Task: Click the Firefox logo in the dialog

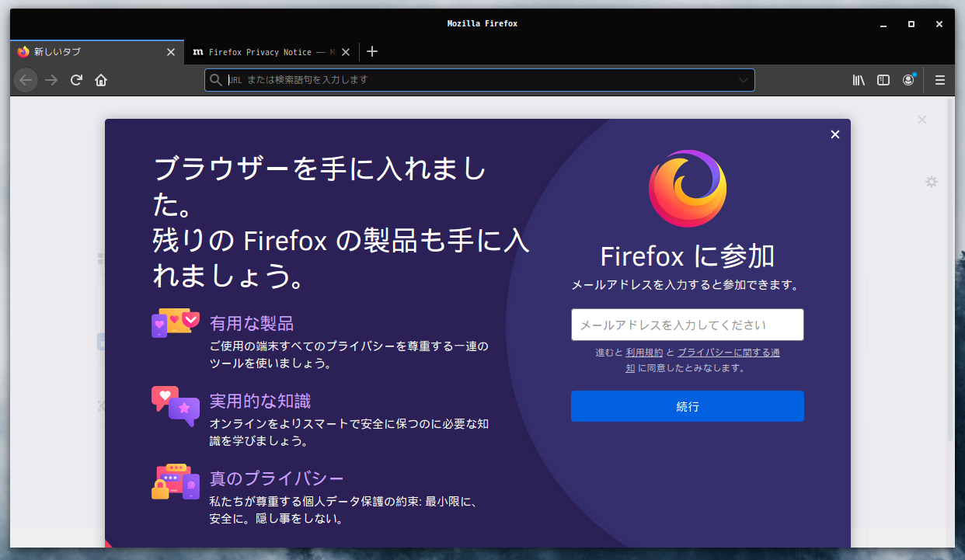Action: click(x=688, y=189)
